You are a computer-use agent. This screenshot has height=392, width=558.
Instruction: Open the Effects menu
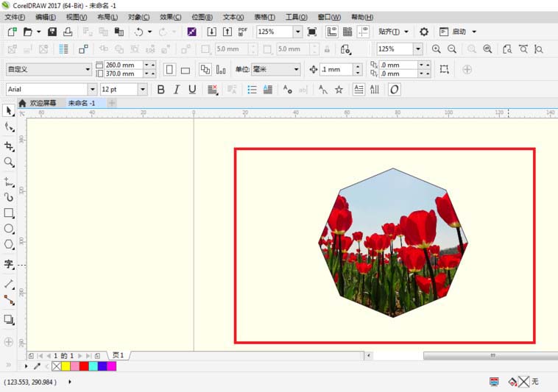[x=171, y=17]
